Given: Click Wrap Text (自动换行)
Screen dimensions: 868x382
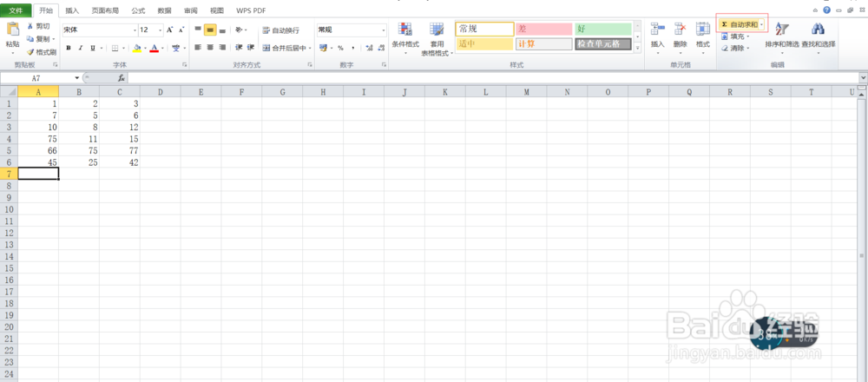Looking at the screenshot, I should click(280, 30).
